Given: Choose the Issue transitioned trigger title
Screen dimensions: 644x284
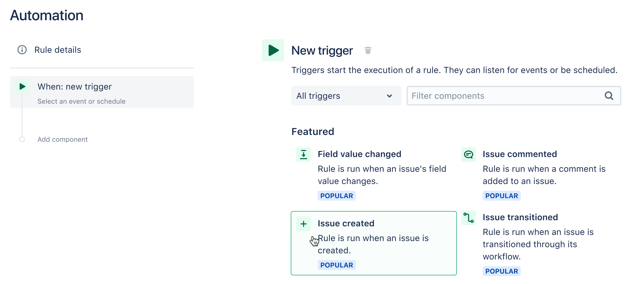Looking at the screenshot, I should 520,217.
